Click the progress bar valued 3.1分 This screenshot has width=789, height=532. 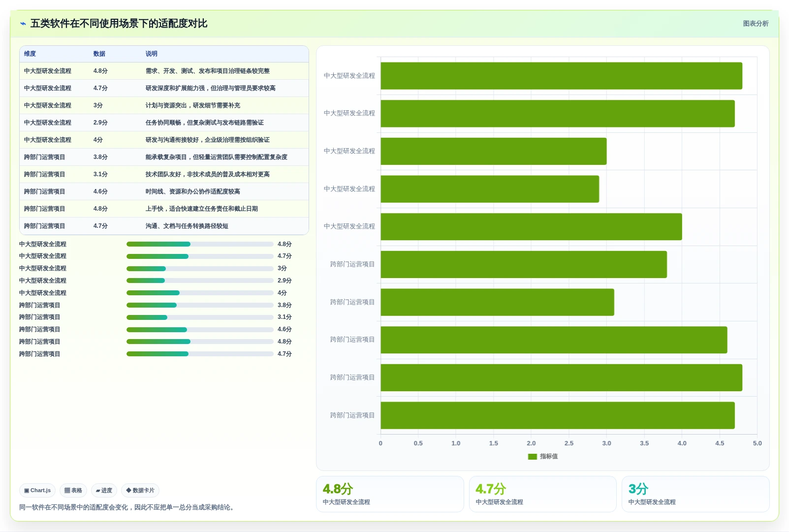(x=200, y=317)
